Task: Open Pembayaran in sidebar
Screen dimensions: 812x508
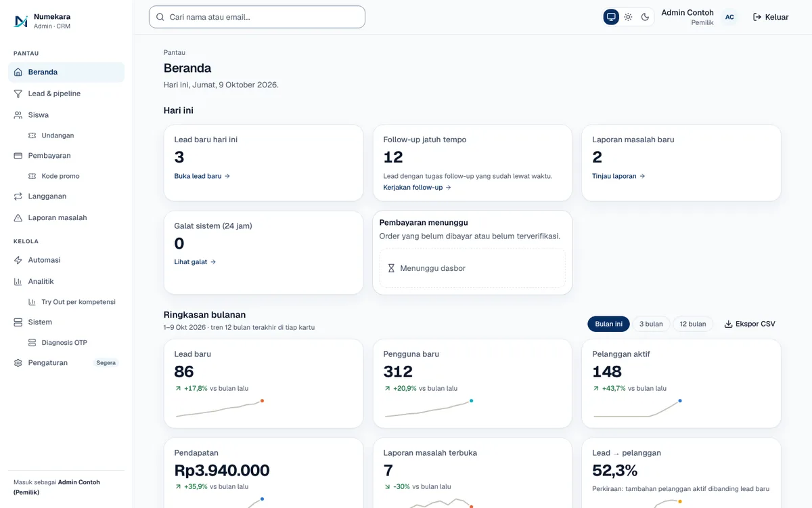Action: pyautogui.click(x=66, y=156)
